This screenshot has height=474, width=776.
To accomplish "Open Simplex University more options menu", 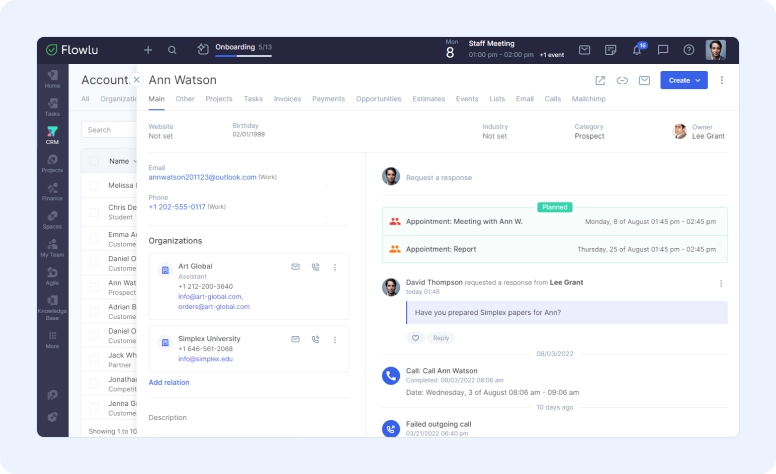I will 335,340.
